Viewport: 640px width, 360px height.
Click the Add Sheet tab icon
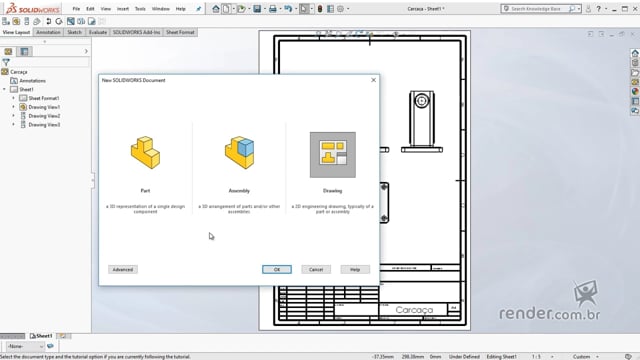[x=62, y=336]
